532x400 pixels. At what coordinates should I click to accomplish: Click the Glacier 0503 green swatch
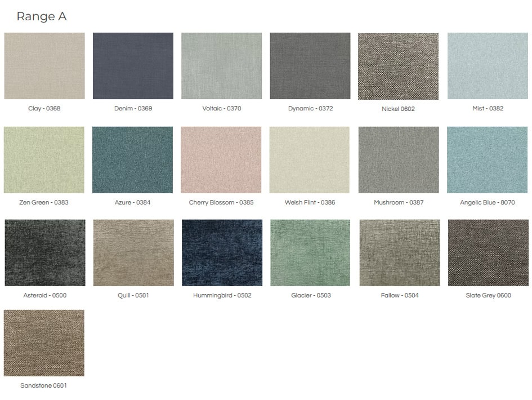click(310, 252)
